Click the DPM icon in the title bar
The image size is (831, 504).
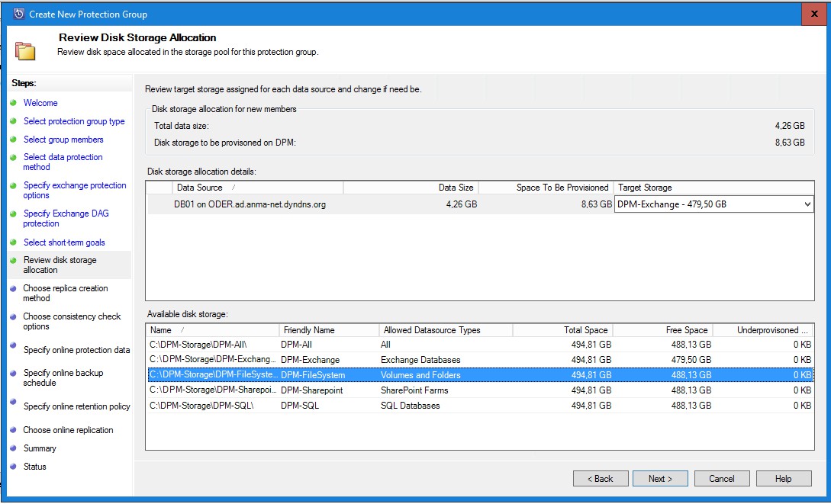pyautogui.click(x=18, y=14)
